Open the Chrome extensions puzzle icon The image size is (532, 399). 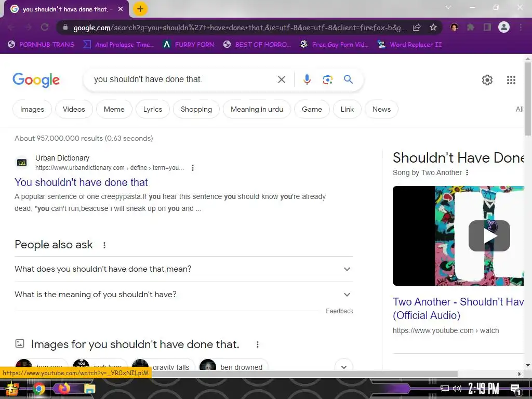[x=470, y=27]
